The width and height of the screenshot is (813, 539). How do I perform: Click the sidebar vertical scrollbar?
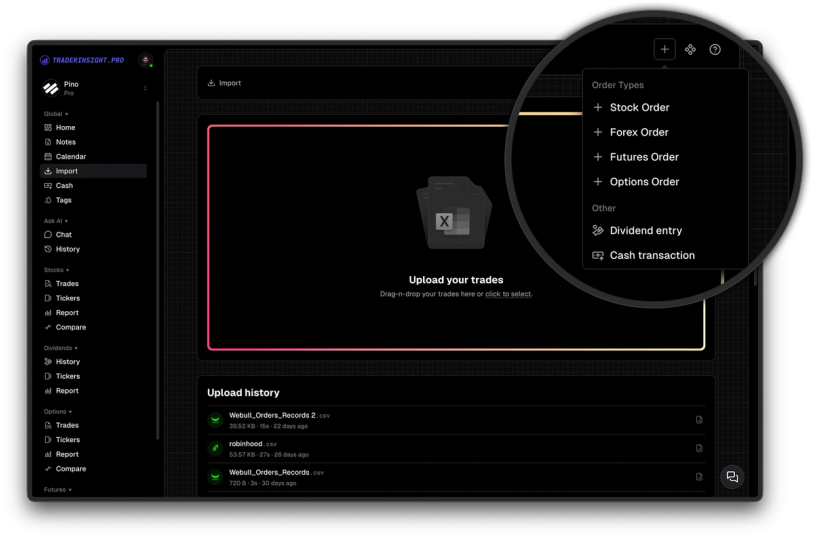157,270
